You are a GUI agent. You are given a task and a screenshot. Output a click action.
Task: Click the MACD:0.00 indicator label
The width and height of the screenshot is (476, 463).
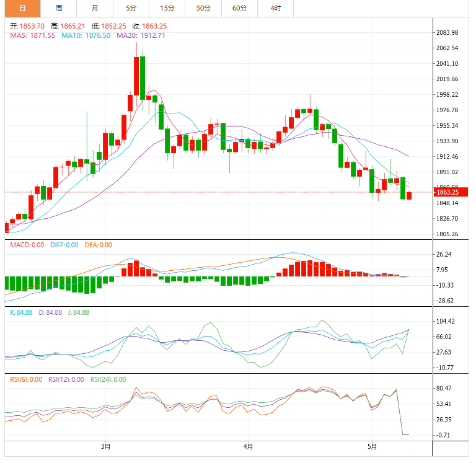[27, 245]
